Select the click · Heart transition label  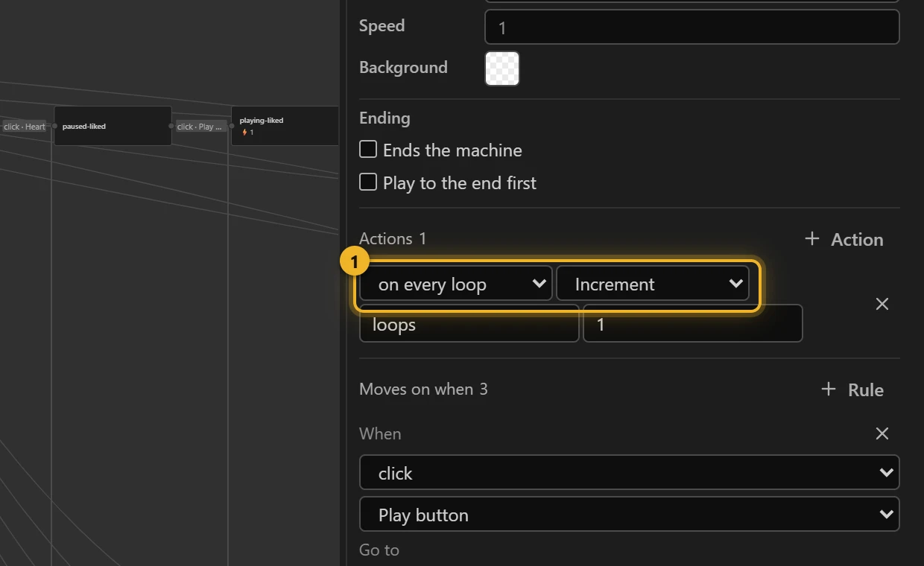pos(25,127)
